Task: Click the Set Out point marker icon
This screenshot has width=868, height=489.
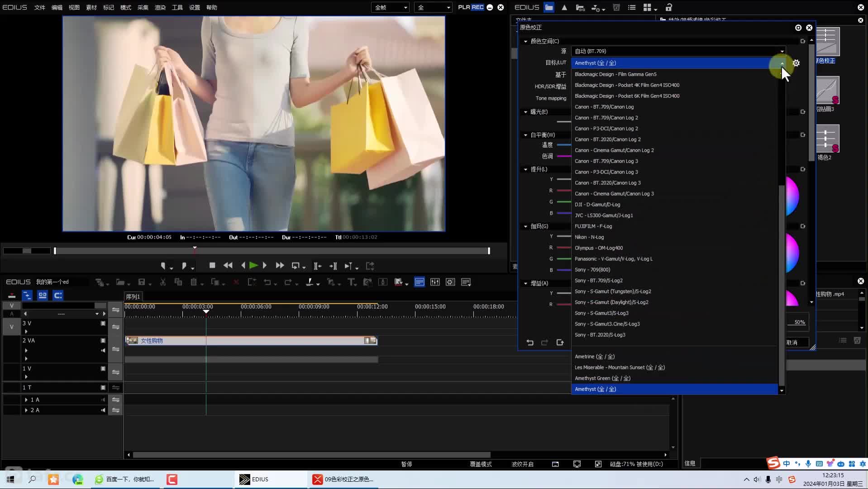Action: click(184, 266)
